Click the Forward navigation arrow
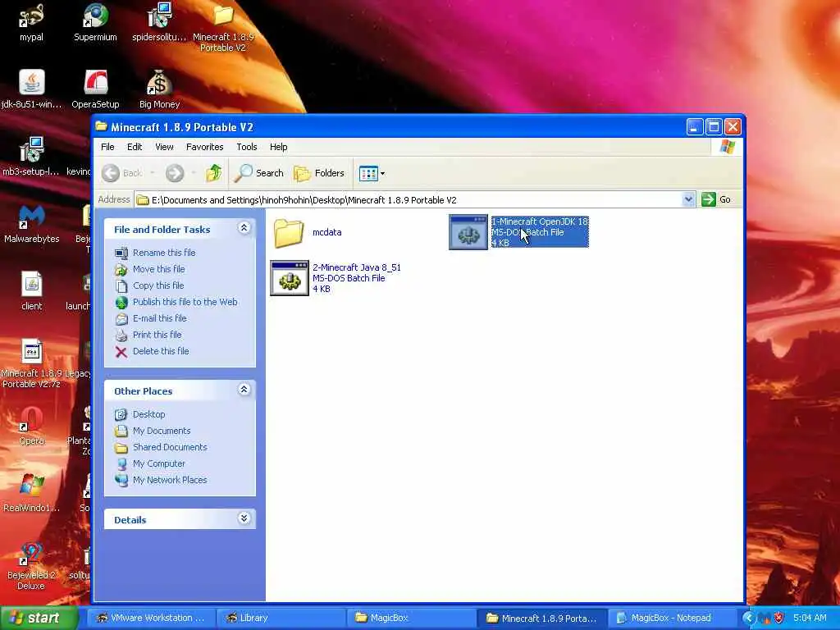Image resolution: width=840 pixels, height=630 pixels. [x=175, y=173]
